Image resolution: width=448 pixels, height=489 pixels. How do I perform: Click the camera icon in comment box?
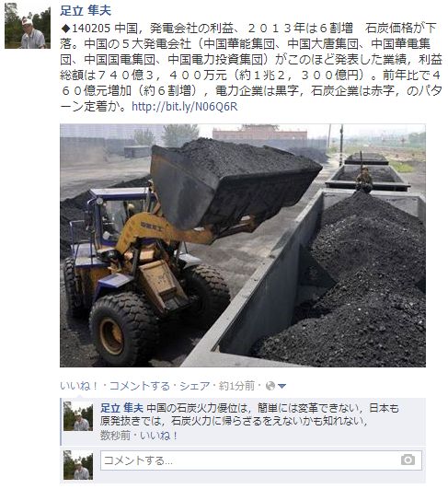coord(408,460)
